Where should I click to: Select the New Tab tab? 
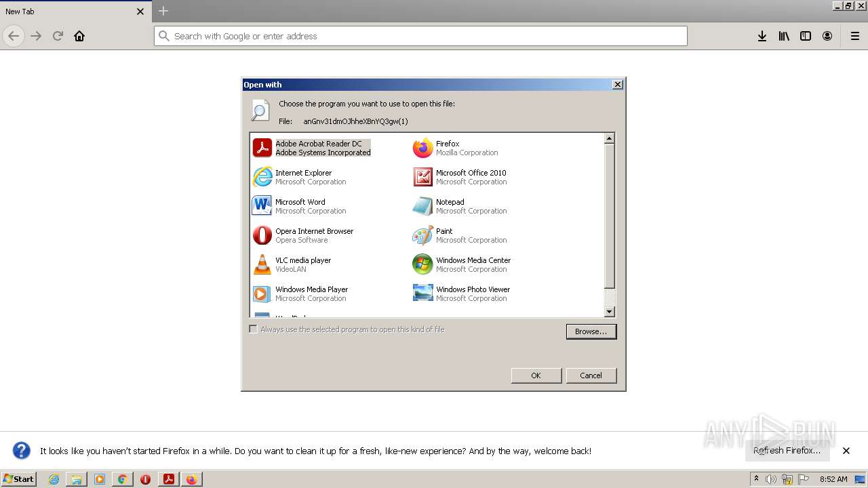[x=75, y=12]
